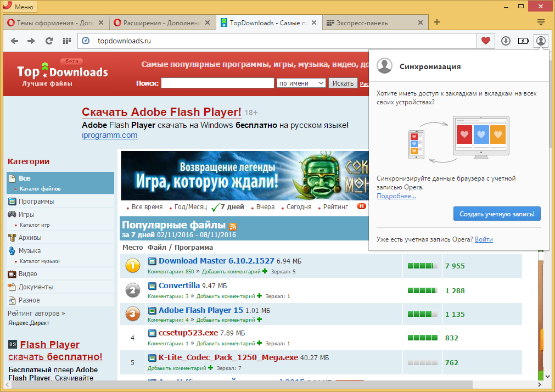This screenshot has height=392, width=555.
Task: Add page to bookmarks with heart icon
Action: click(486, 41)
